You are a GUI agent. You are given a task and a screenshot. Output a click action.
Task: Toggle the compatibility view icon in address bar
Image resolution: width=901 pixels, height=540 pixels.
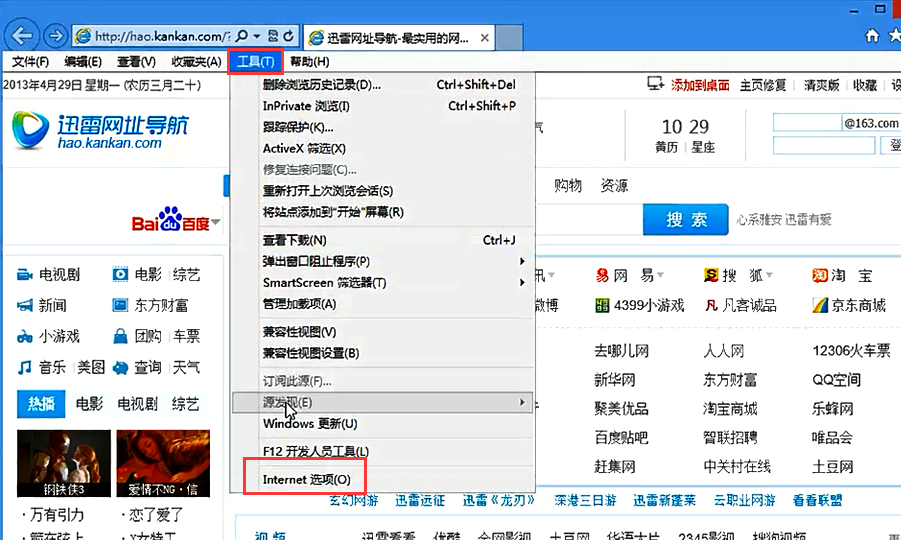pos(274,36)
